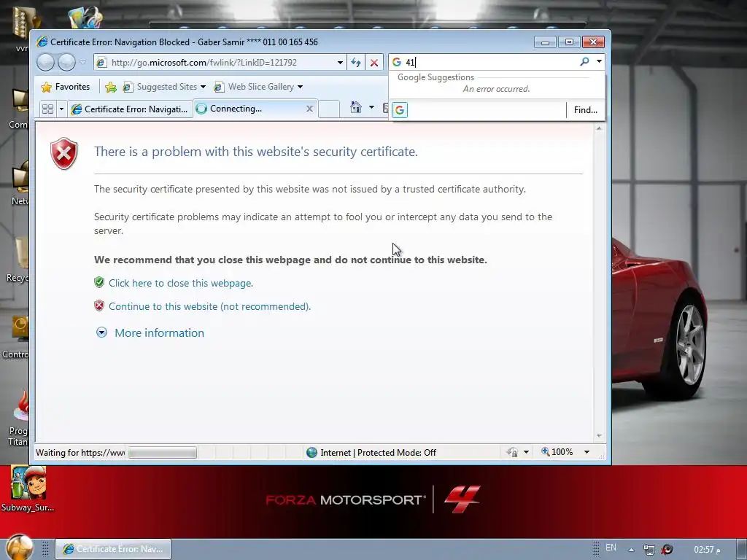Click the red Stop loading icon
Viewport: 747px width, 560px height.
[374, 63]
